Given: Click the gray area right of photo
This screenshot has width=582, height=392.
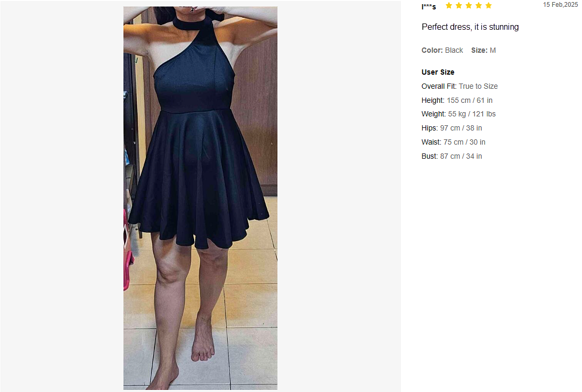Looking at the screenshot, I should [x=339, y=196].
